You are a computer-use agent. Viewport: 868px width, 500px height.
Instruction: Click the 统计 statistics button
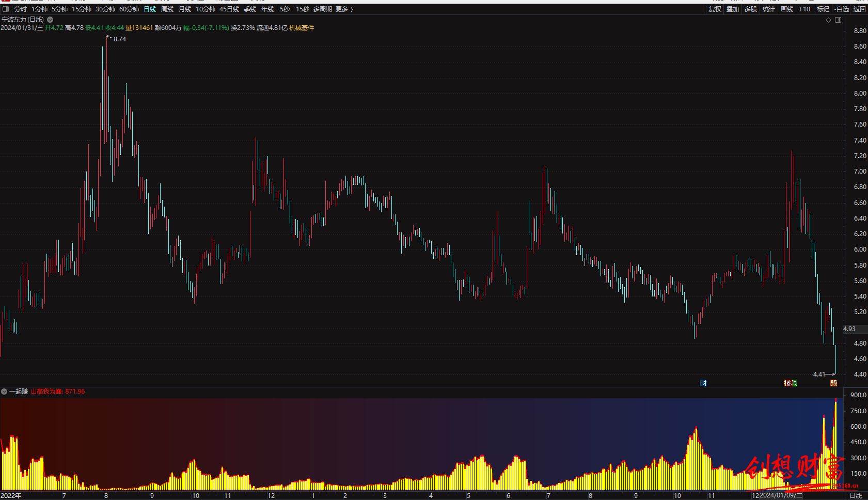pos(769,9)
